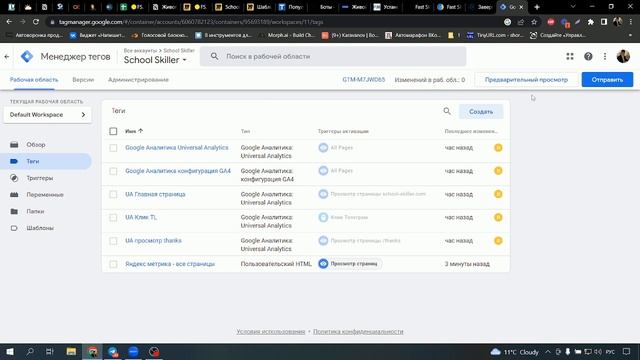Expand the School Skiller container dropdown
Image resolution: width=640 pixels, height=360 pixels.
155,60
